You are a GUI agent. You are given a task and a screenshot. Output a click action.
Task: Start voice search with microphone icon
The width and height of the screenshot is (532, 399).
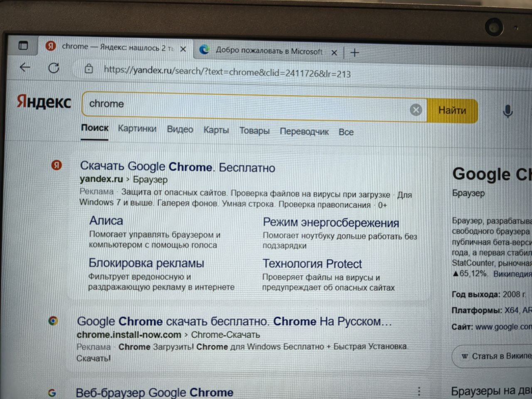click(507, 111)
